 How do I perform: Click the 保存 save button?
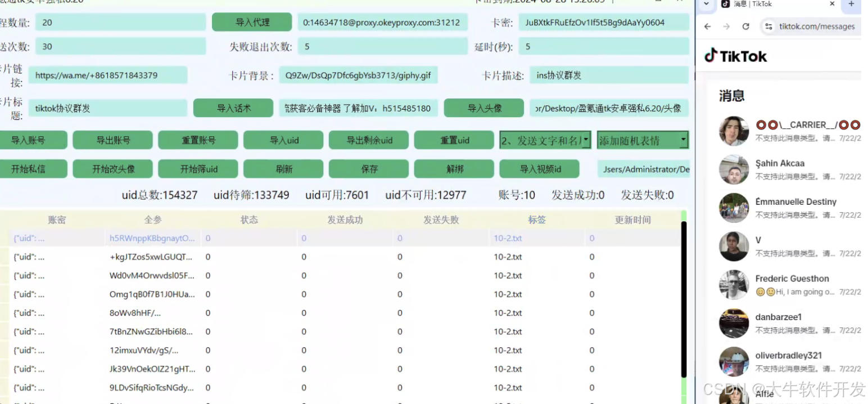tap(369, 169)
